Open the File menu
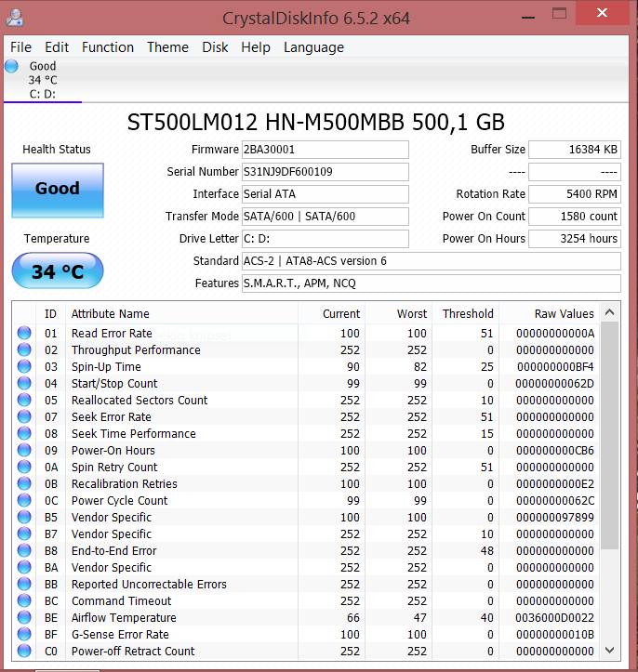Screen dimensions: 638x672 pos(20,47)
